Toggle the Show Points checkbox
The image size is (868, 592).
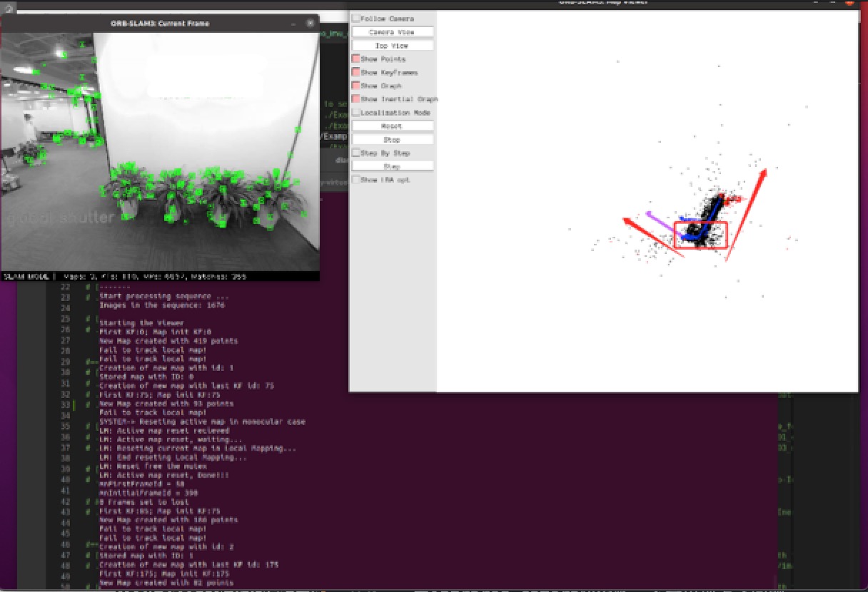pos(355,59)
